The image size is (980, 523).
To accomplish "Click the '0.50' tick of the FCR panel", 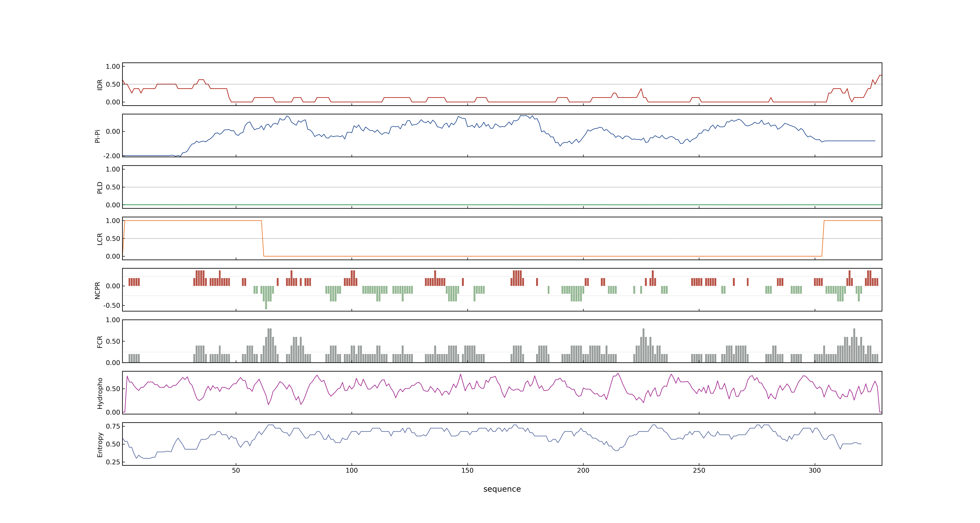I will click(113, 341).
